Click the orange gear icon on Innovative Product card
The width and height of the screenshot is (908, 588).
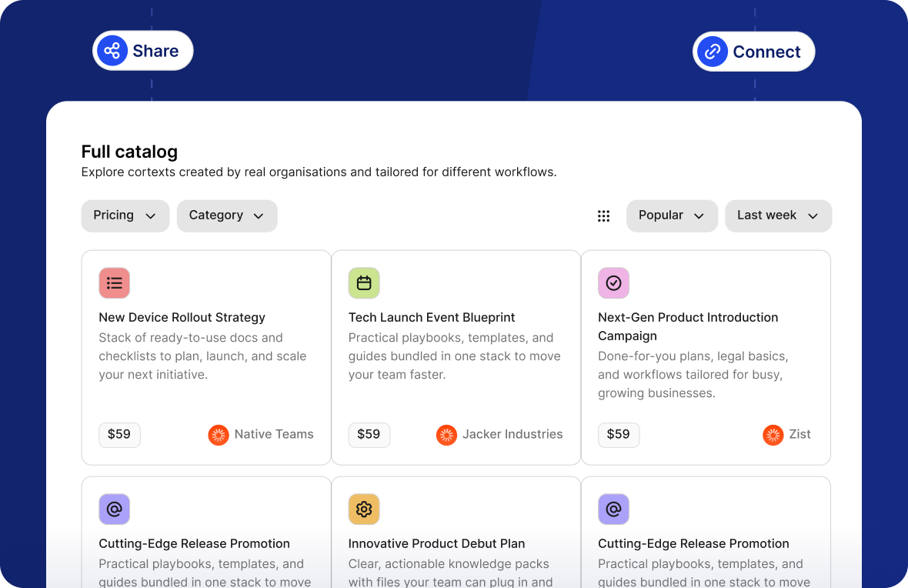(x=364, y=509)
